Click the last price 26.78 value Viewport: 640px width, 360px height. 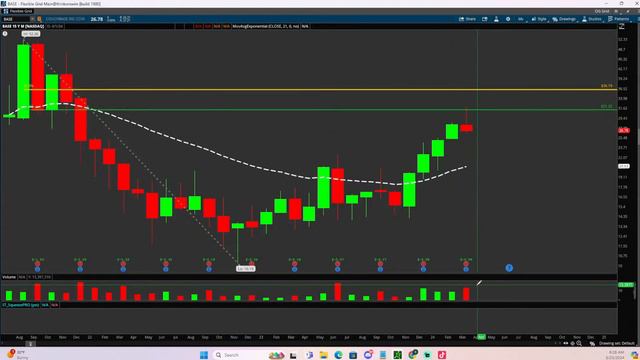(97, 19)
